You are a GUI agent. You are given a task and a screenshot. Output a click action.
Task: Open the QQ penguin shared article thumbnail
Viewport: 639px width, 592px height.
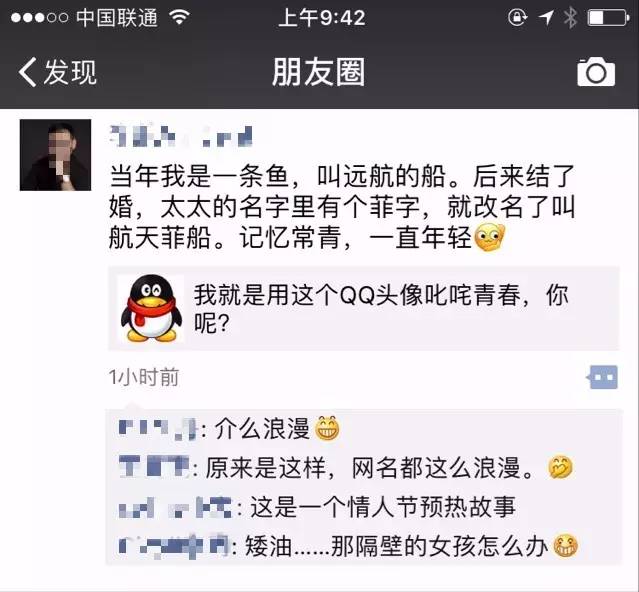[x=151, y=308]
